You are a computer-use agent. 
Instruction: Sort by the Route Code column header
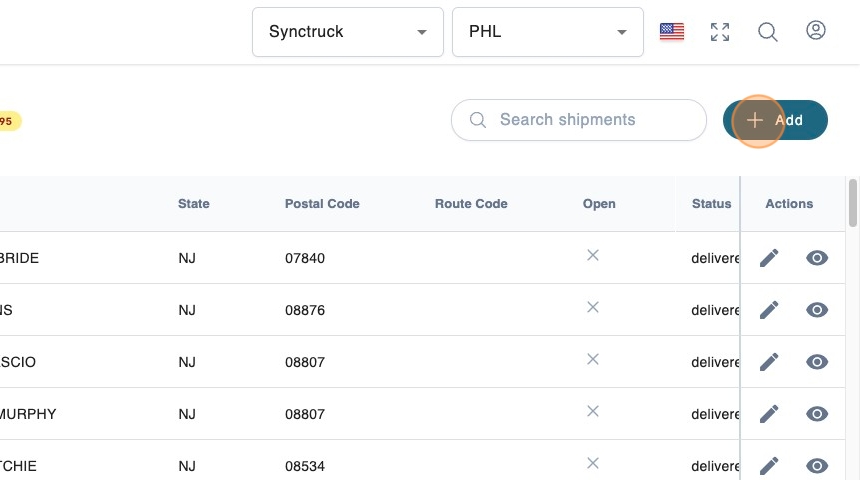471,204
